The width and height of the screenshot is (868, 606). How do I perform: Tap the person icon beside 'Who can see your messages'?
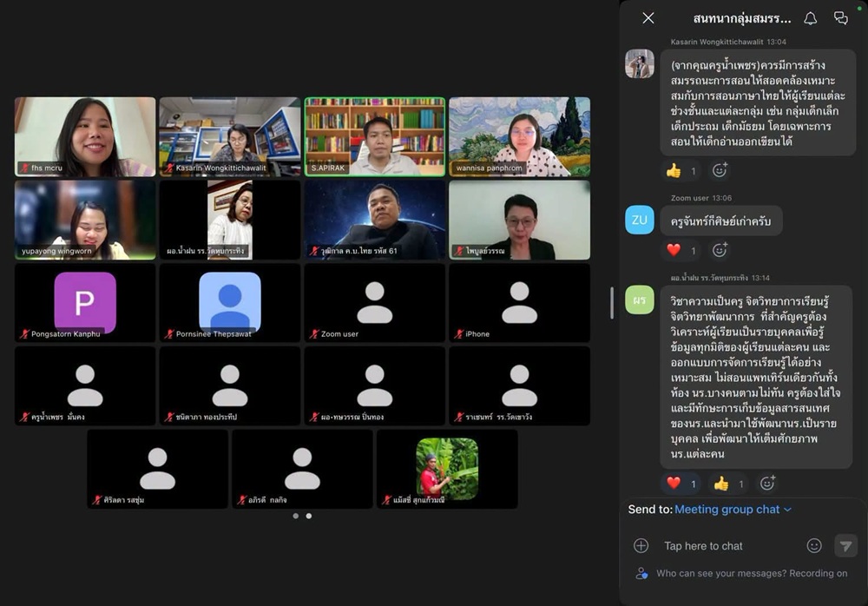point(641,573)
